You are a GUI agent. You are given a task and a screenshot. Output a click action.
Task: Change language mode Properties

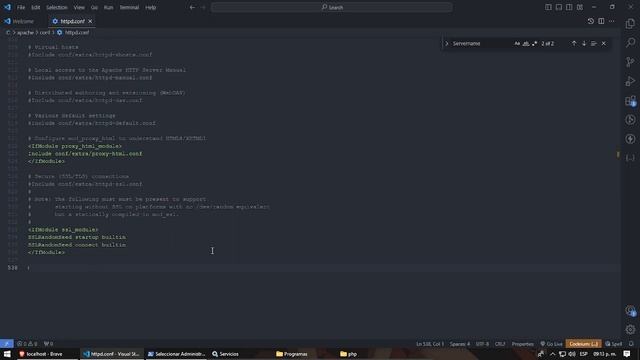click(x=522, y=344)
